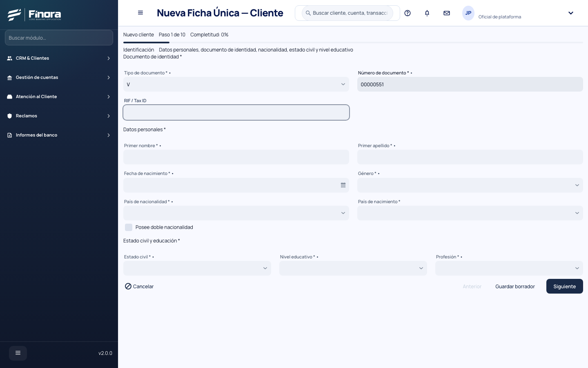Viewport: 588px width, 368px height.
Task: Click the Siguiente button
Action: pos(565,286)
